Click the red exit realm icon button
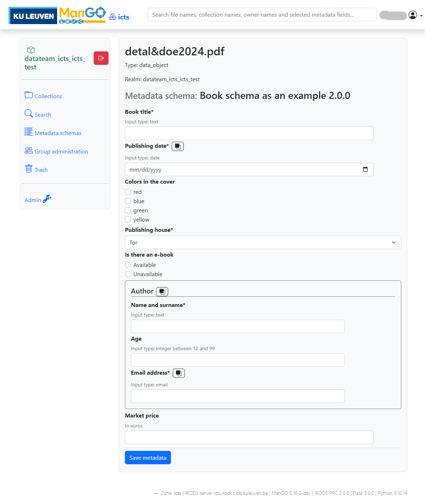 [x=101, y=58]
